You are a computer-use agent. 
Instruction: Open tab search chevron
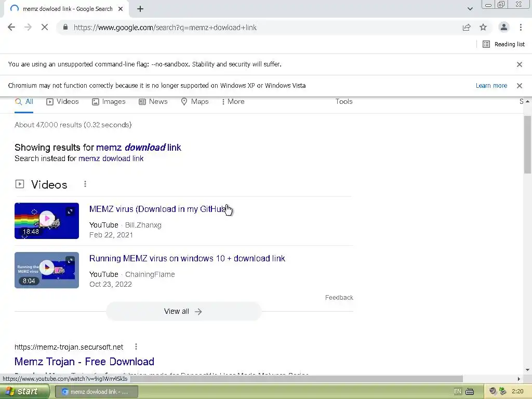(x=470, y=9)
